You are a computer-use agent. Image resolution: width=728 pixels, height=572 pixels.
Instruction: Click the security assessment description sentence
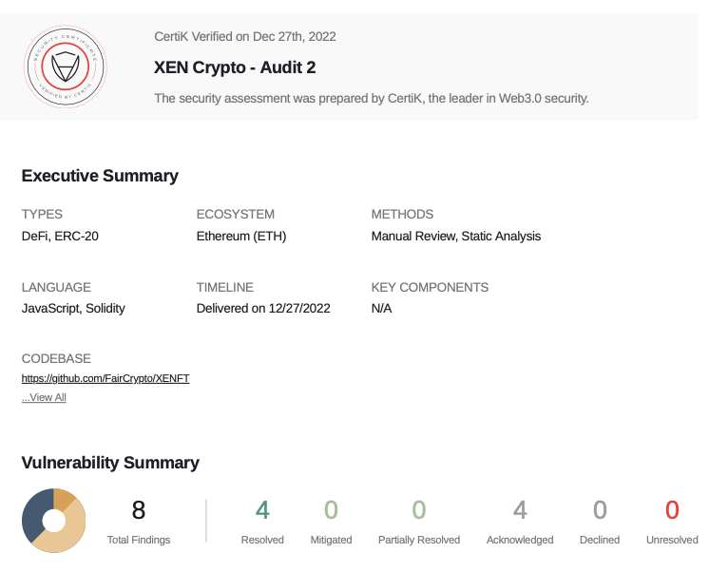[372, 99]
